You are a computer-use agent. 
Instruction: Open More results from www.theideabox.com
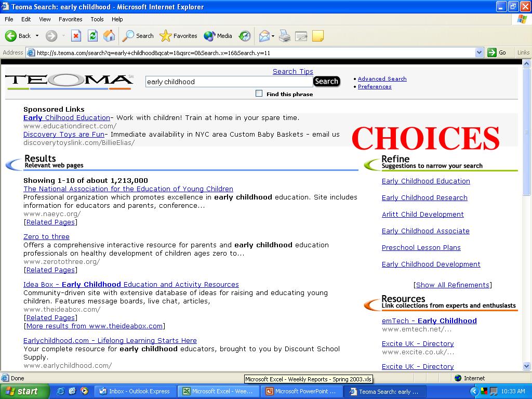pos(95,326)
